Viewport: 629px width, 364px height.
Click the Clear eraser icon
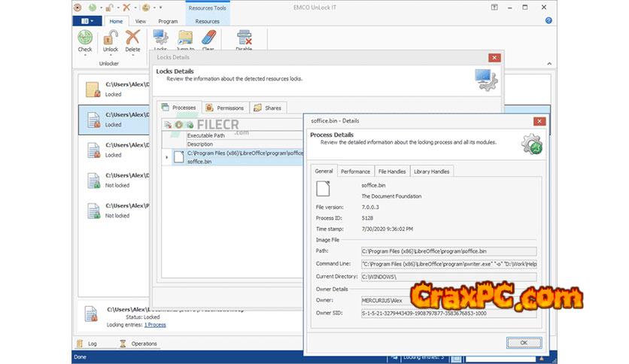click(x=209, y=38)
